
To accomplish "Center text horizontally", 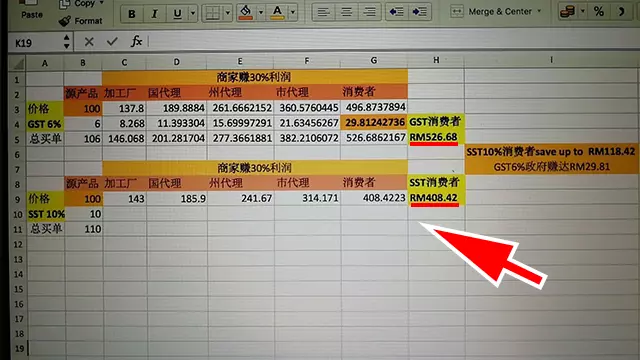I will [x=347, y=12].
